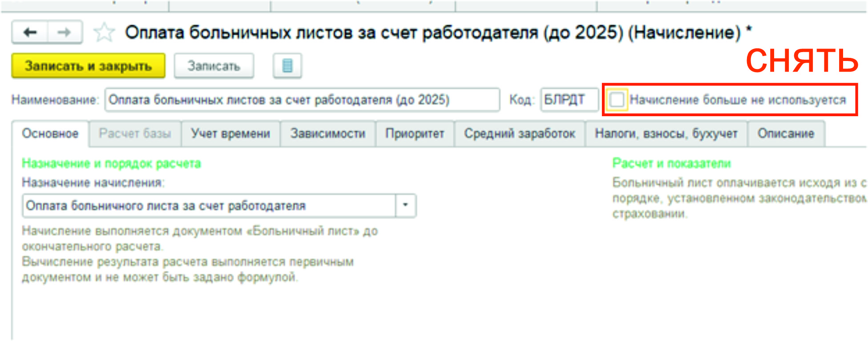Click the Код field containing БЛРДТ

coord(569,100)
